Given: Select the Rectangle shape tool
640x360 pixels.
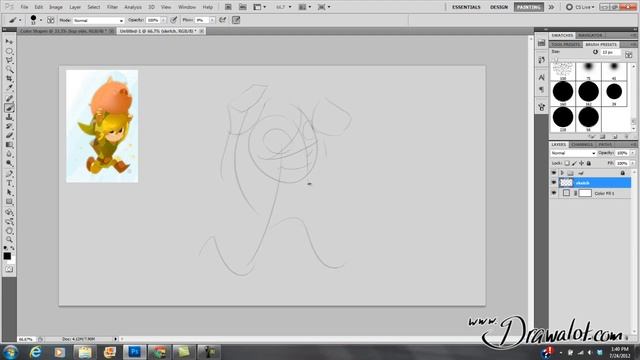Looking at the screenshot, I should tap(9, 202).
